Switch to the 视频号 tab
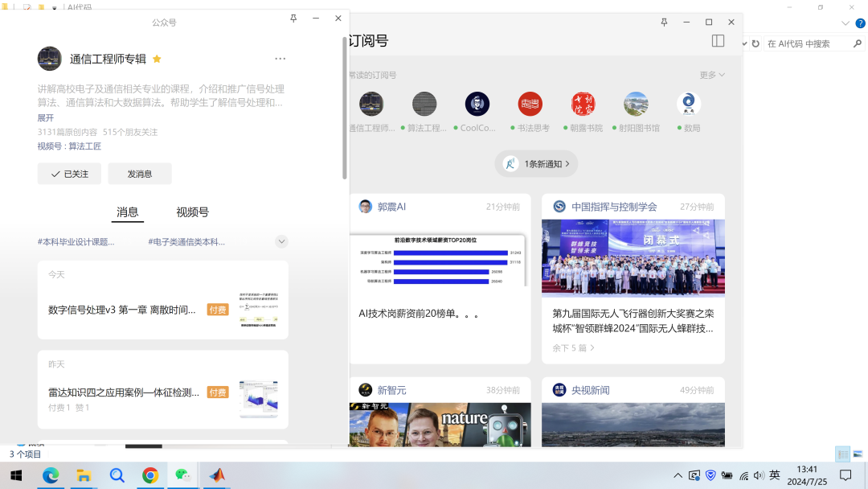 193,212
